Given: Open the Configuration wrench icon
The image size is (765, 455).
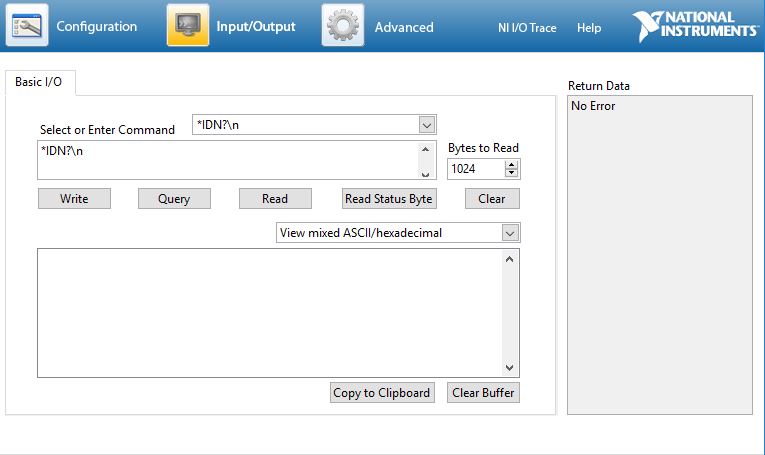Looking at the screenshot, I should tap(27, 25).
